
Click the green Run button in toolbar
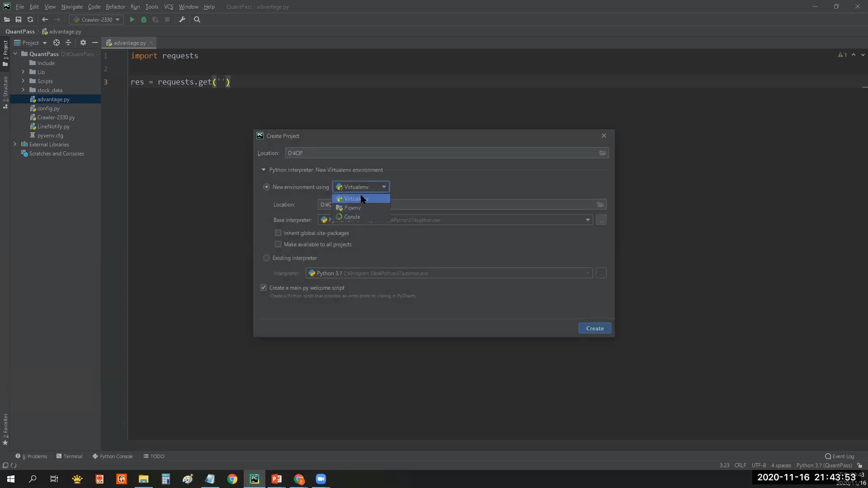[132, 19]
